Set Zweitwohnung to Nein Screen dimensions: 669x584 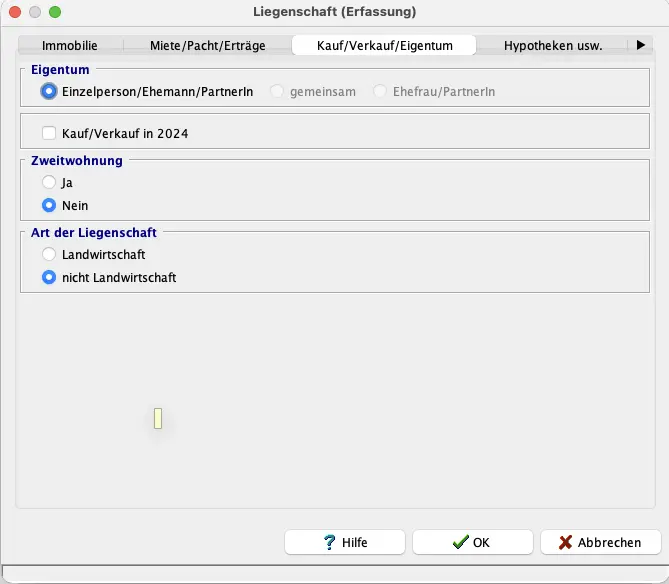tap(49, 205)
